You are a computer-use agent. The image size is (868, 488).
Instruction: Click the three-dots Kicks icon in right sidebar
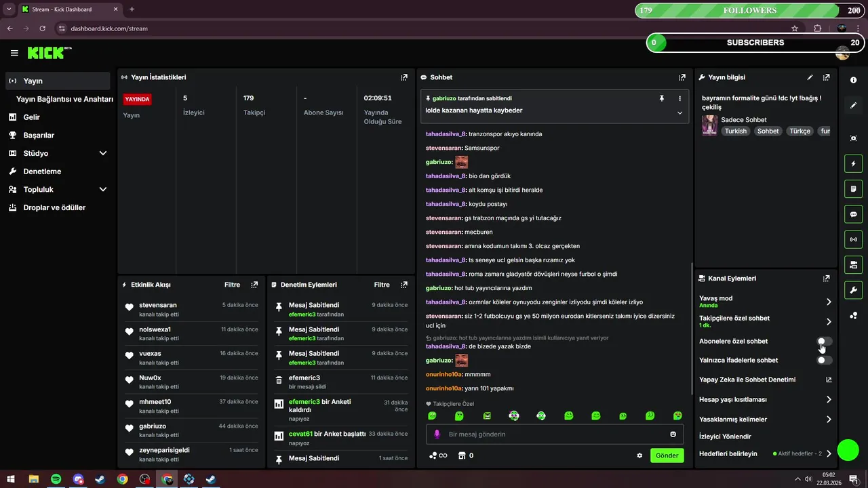click(x=853, y=315)
